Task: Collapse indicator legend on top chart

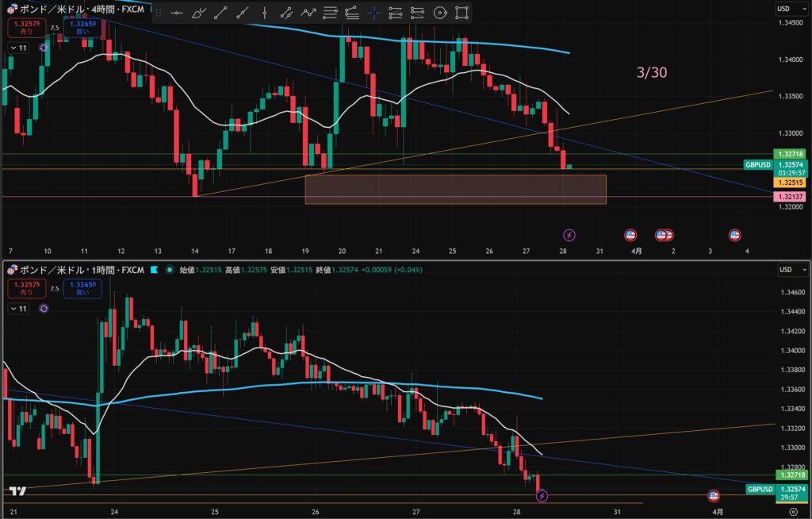Action: point(12,48)
